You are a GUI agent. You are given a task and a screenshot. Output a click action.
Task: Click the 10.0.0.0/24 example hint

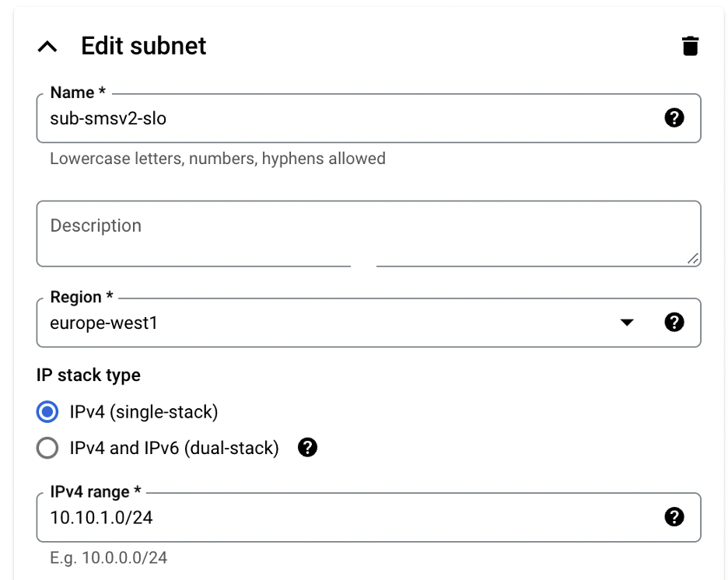pos(107,557)
